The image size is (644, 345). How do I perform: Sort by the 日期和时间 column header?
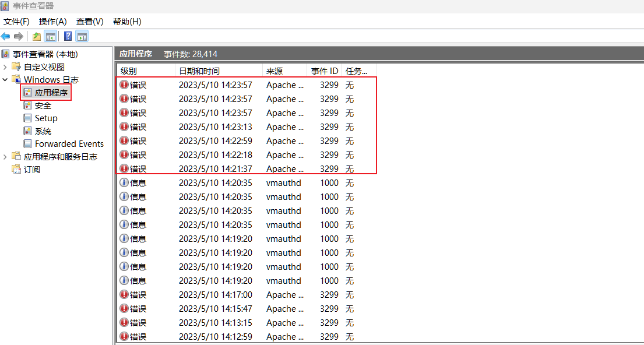219,71
